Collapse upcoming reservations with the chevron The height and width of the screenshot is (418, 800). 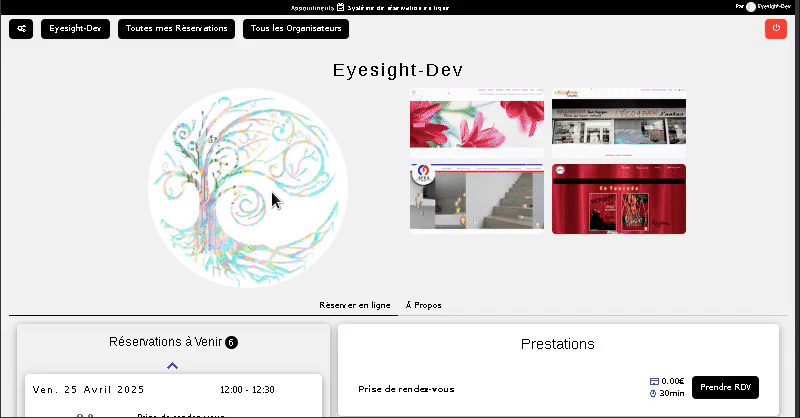172,366
